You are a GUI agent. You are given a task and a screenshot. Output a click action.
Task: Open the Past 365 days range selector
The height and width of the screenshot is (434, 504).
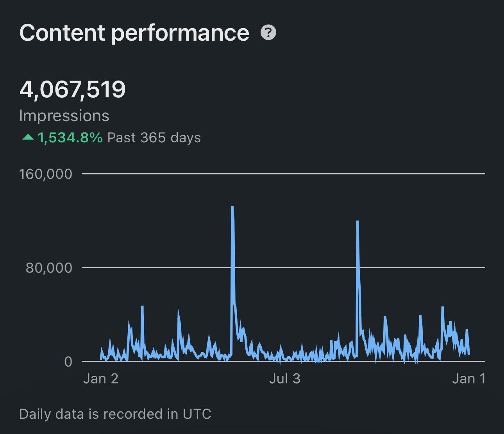(154, 137)
